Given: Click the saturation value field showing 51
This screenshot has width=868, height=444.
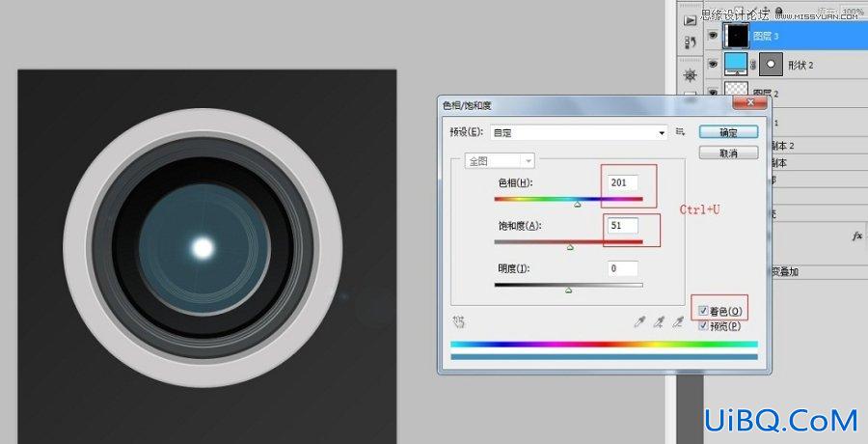Looking at the screenshot, I should click(623, 226).
